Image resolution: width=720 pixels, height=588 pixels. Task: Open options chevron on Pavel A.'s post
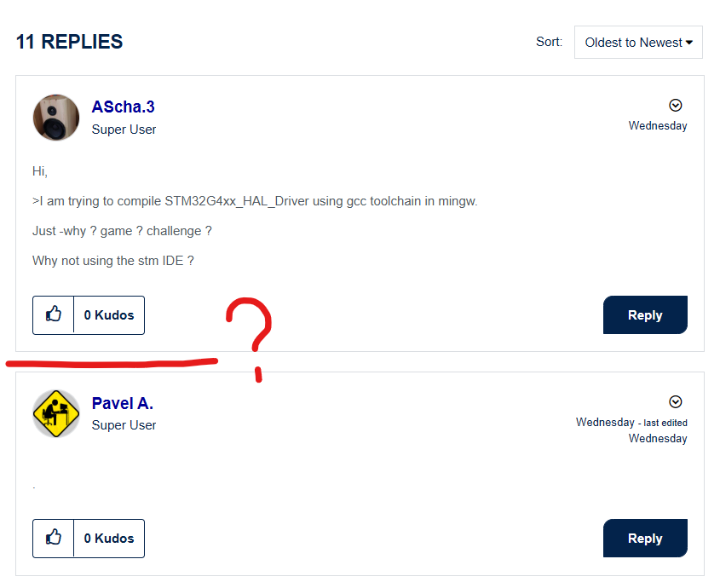coord(675,402)
